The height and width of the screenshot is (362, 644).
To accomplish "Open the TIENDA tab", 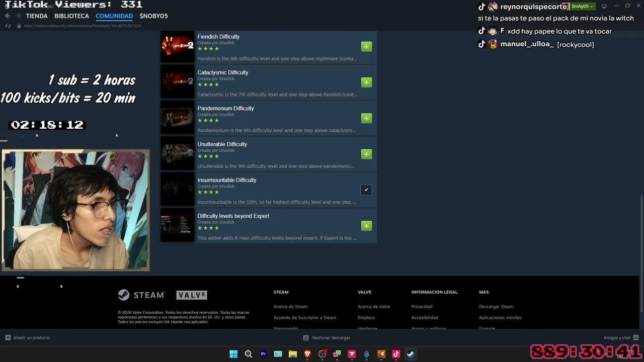I will 37,16.
